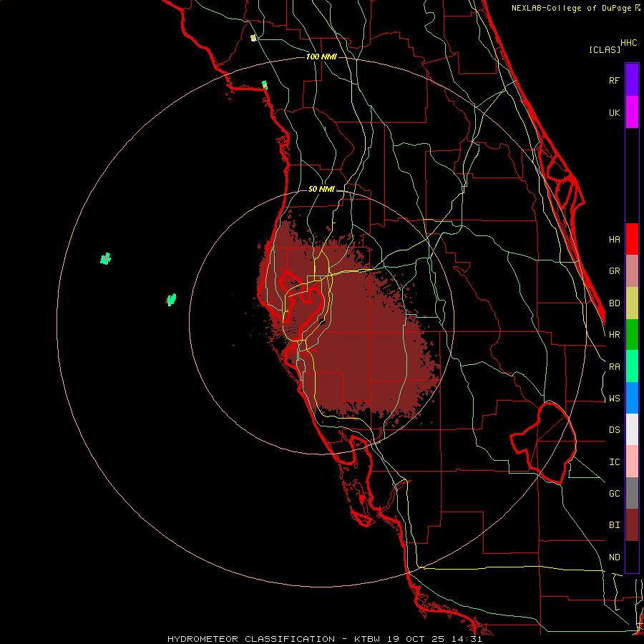Click the purple RF legend color swatch
The height and width of the screenshot is (644, 644).
(632, 79)
